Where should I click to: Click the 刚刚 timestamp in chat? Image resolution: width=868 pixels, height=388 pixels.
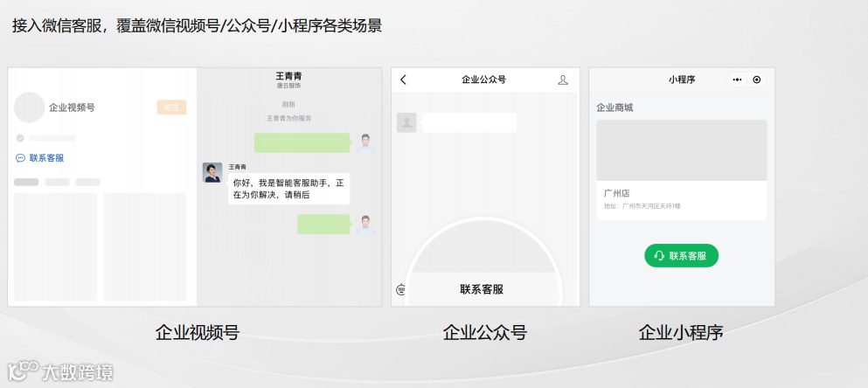point(289,104)
